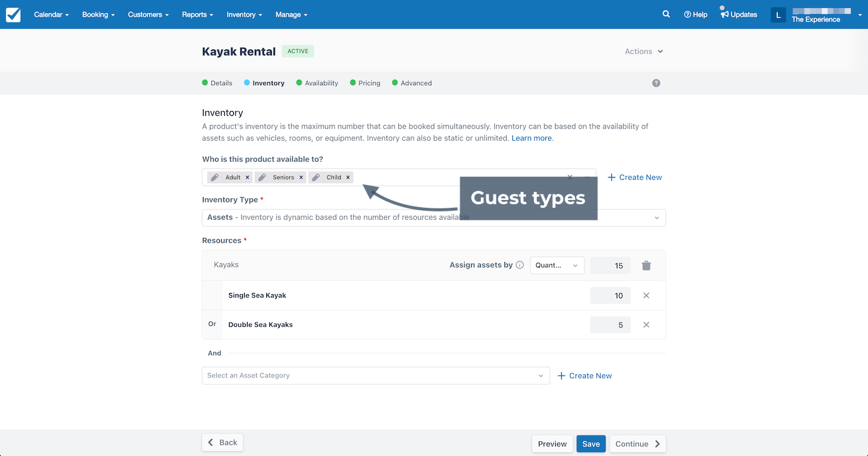Click the ACTIVE status badge
This screenshot has height=456, width=868.
coord(298,51)
